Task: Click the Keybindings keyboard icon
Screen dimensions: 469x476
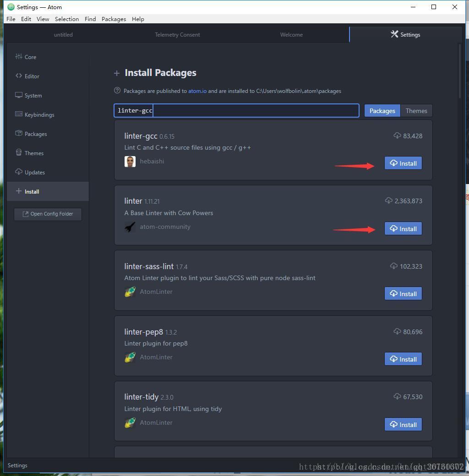Action: [x=19, y=114]
